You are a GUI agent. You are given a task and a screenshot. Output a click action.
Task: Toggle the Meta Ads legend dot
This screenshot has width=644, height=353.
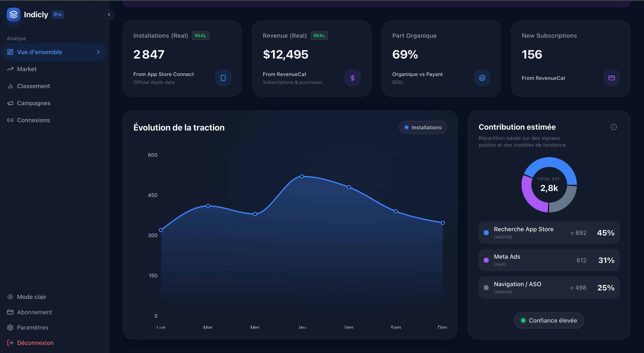486,260
